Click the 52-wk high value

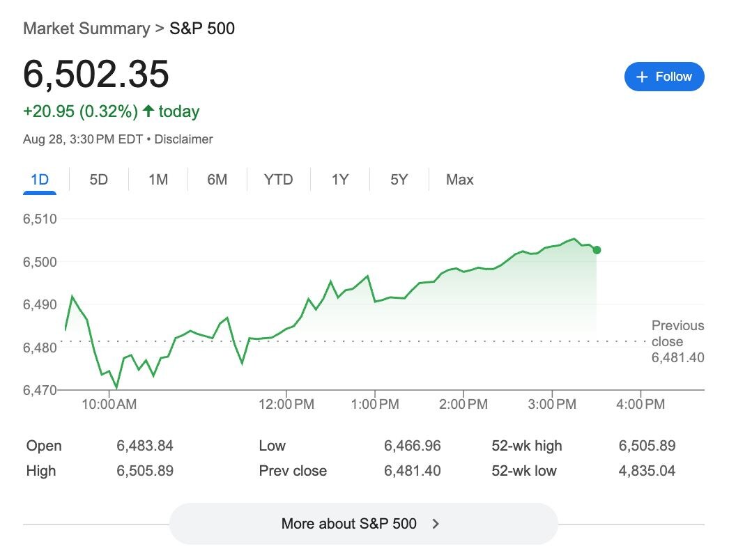click(647, 446)
